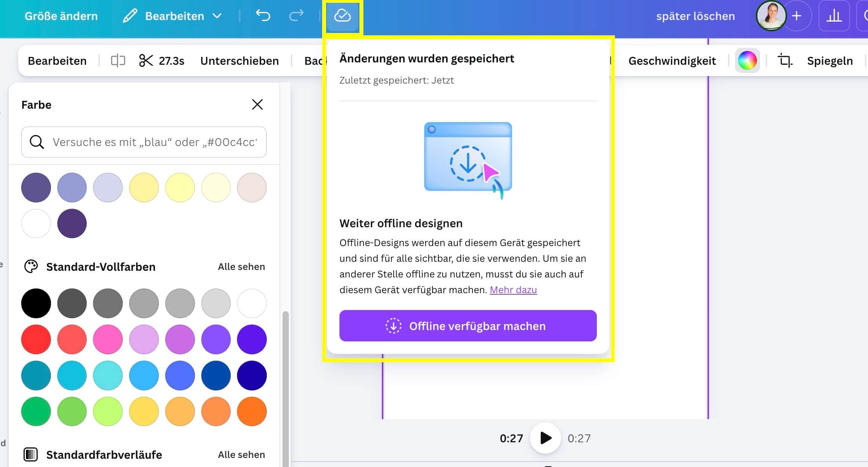
Task: Click Offline verfügbar machen button
Action: point(468,326)
